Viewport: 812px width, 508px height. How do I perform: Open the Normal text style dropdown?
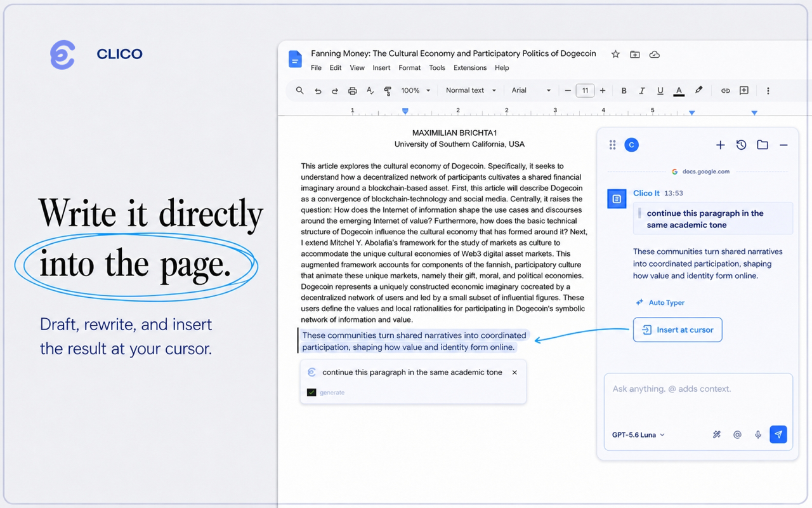pos(471,91)
